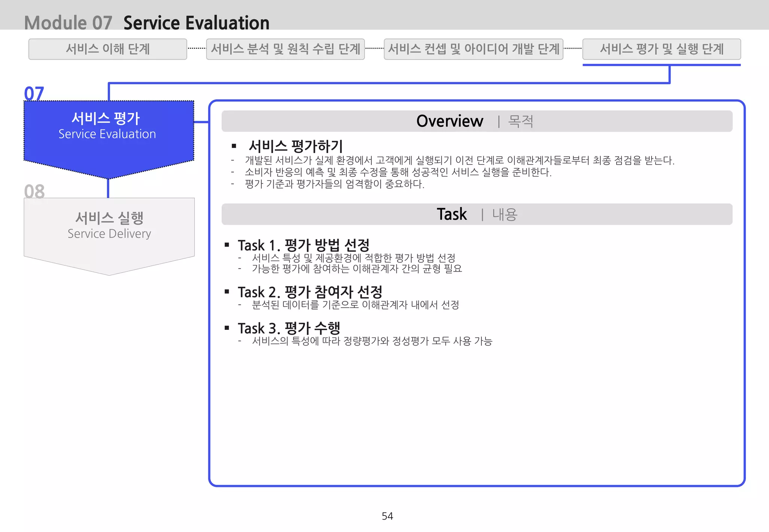Click the line starting 서비스의 특성에 따라 정량평가와
The width and height of the screenshot is (769, 532).
click(x=372, y=341)
